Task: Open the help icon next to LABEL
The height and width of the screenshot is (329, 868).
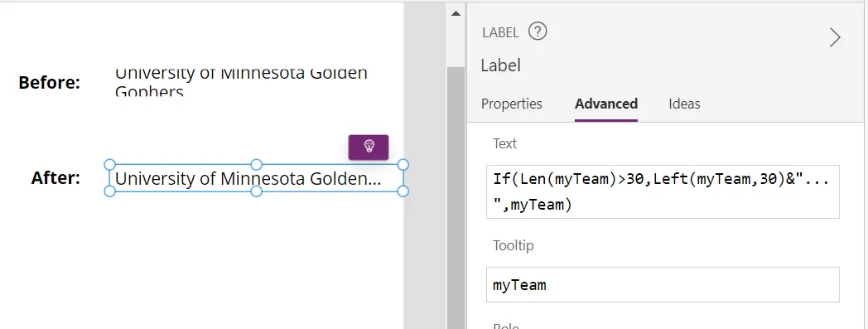Action: click(538, 31)
